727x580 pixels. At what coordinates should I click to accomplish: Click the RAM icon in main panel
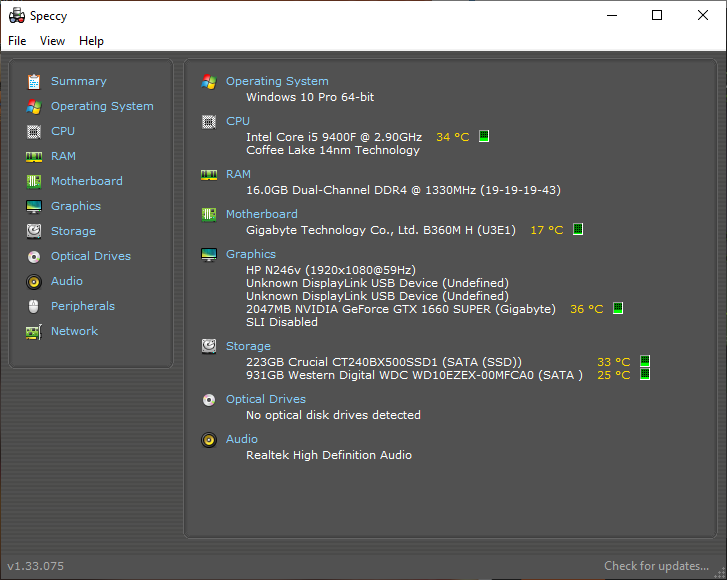(x=209, y=175)
